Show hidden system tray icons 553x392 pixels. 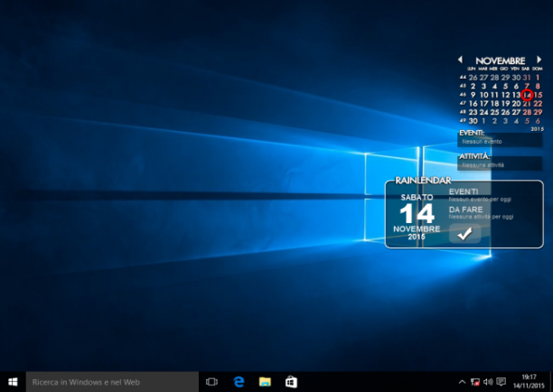pos(462,382)
